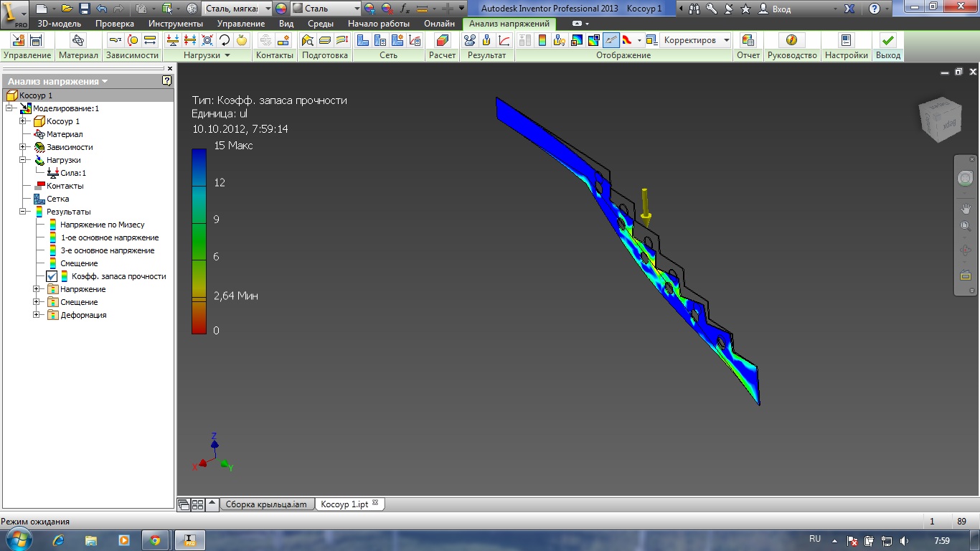Click the green check Exit icon

tap(888, 40)
